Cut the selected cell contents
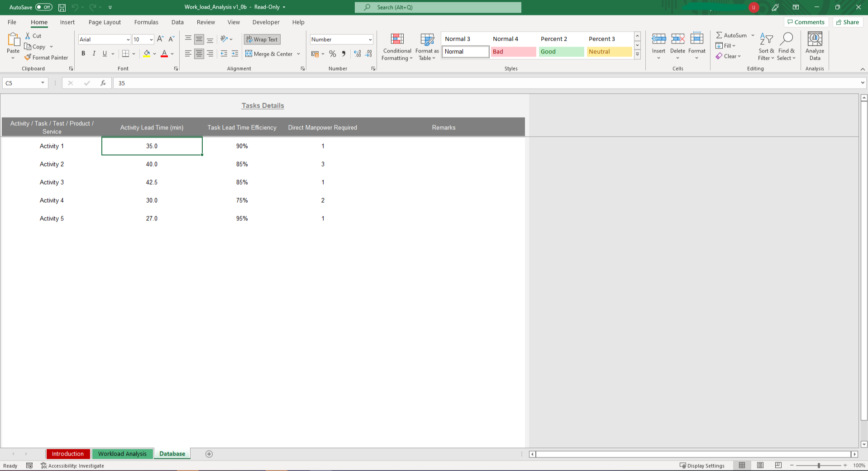This screenshot has height=471, width=868. tap(33, 36)
